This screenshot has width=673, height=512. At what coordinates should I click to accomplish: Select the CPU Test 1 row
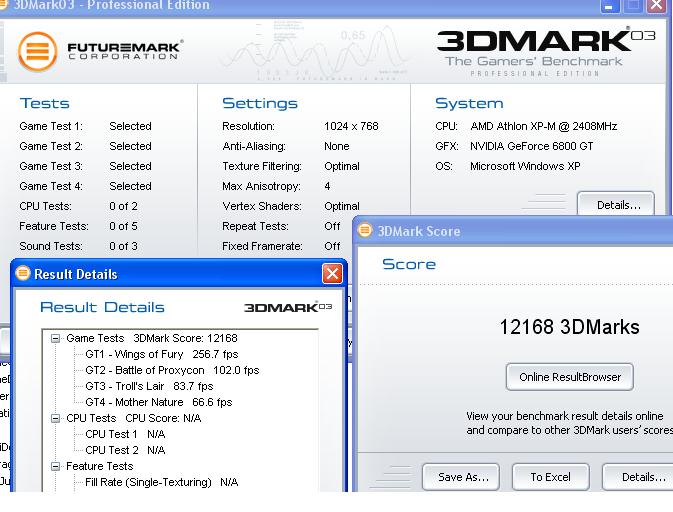click(x=125, y=434)
